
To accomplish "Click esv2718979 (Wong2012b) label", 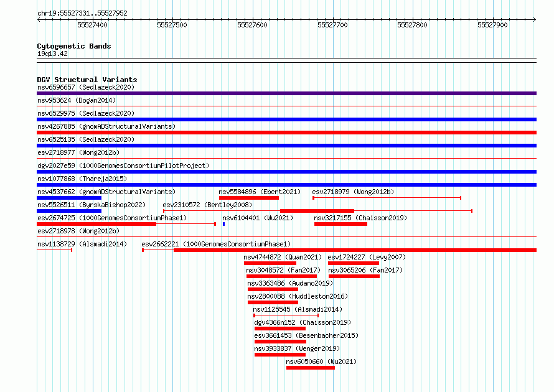I will (x=353, y=192).
